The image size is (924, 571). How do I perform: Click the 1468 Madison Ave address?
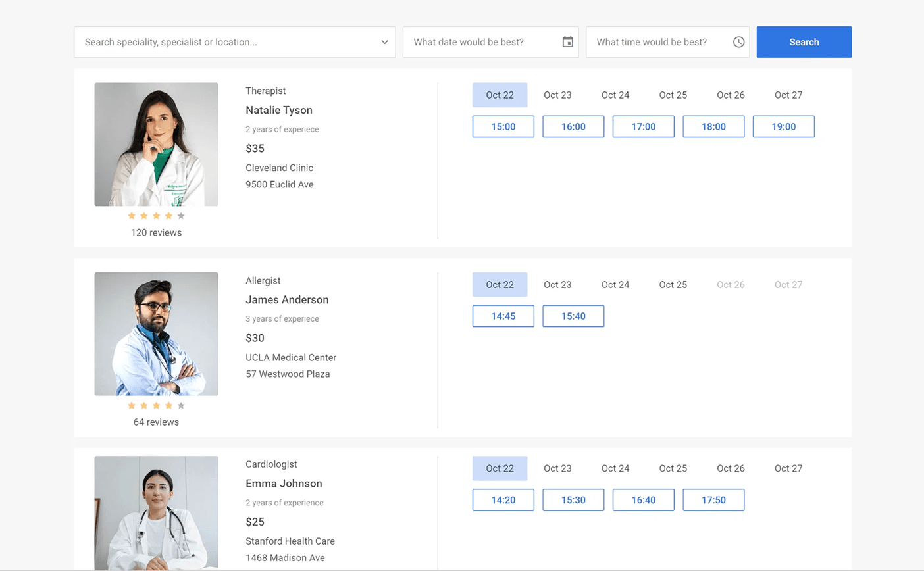(x=285, y=557)
